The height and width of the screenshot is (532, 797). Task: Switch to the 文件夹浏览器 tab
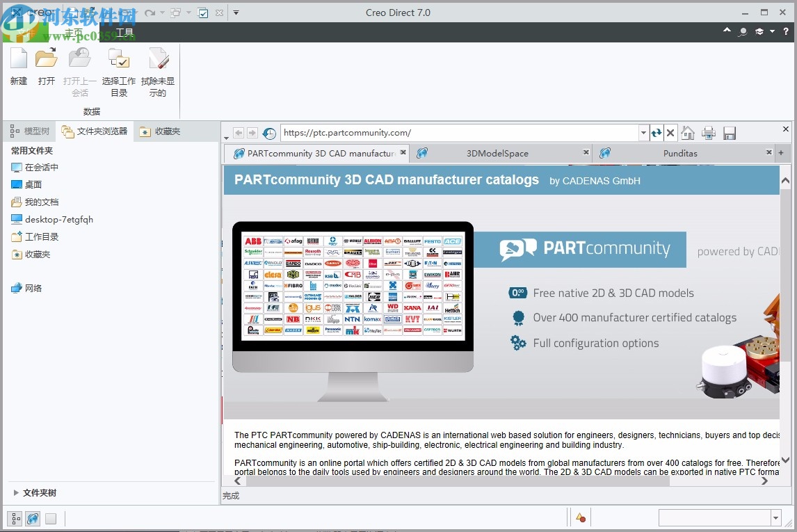(95, 131)
